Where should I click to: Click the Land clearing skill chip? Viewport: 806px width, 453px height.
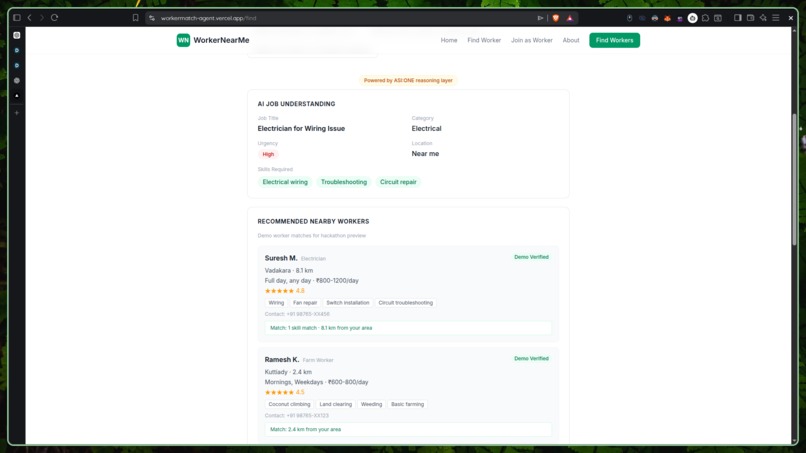pos(336,404)
